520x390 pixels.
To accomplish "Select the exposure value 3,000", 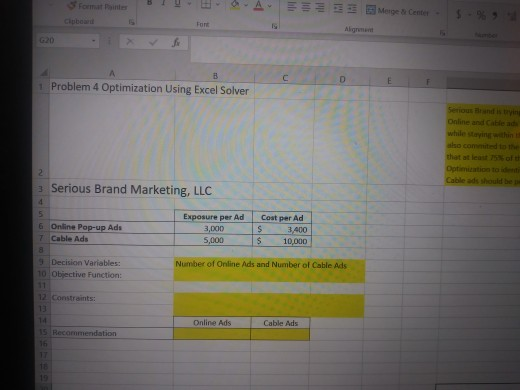I will (x=214, y=229).
